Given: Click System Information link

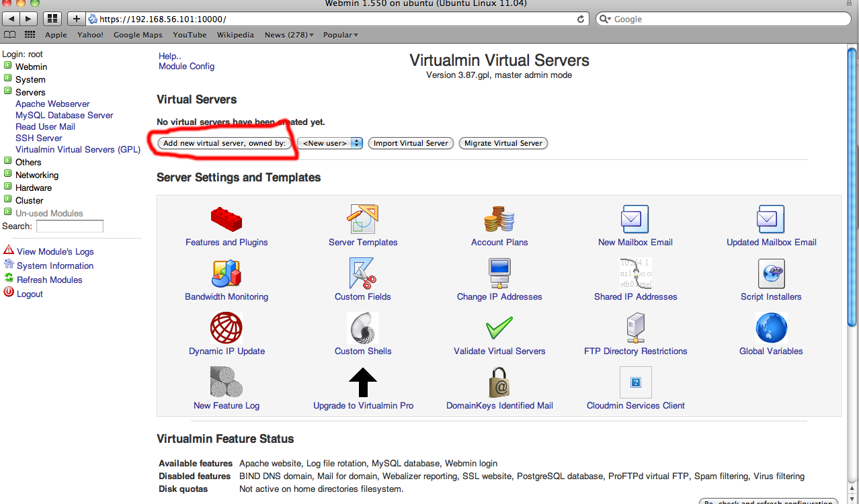Looking at the screenshot, I should (55, 266).
